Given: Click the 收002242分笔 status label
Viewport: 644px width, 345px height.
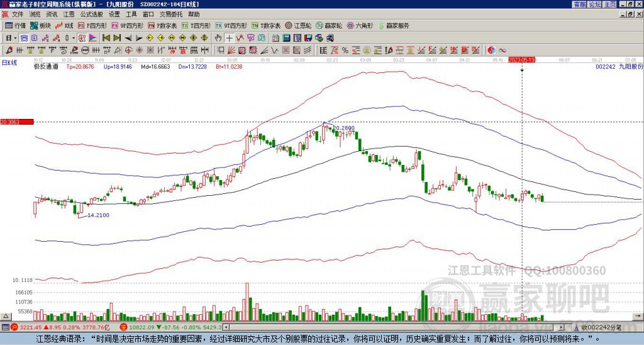Looking at the screenshot, I should 601,327.
